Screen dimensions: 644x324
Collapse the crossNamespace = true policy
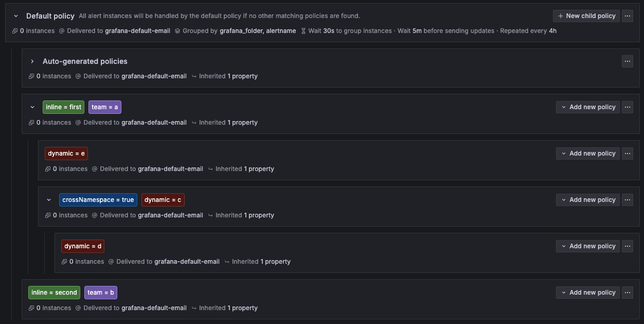pos(49,200)
